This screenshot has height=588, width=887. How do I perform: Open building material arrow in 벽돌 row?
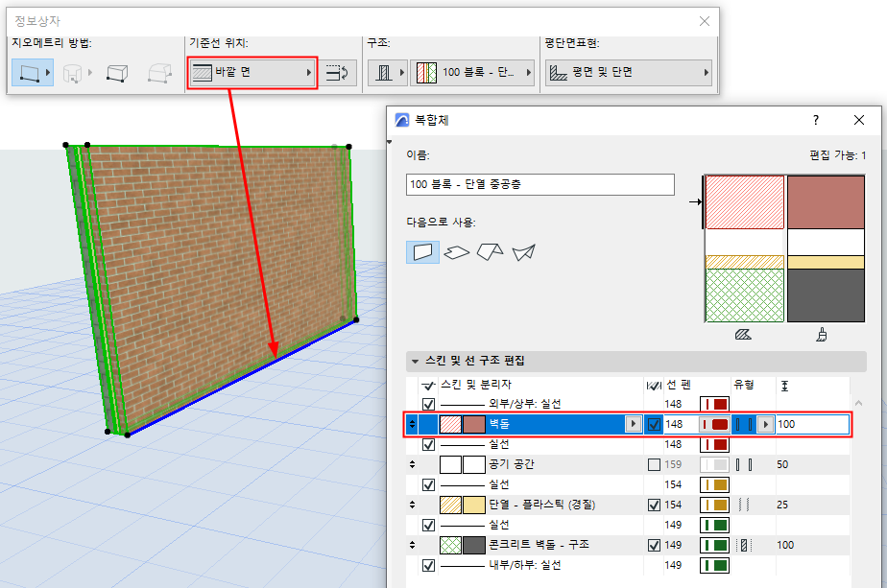pos(633,424)
